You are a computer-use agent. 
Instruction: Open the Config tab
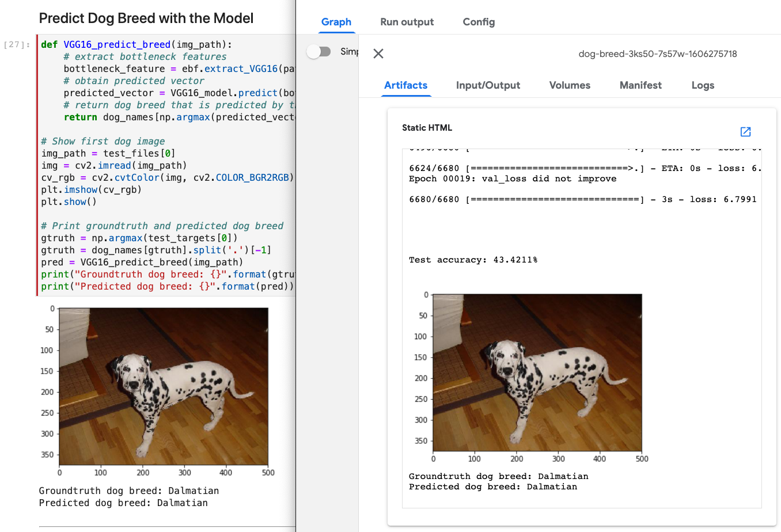[x=479, y=22]
